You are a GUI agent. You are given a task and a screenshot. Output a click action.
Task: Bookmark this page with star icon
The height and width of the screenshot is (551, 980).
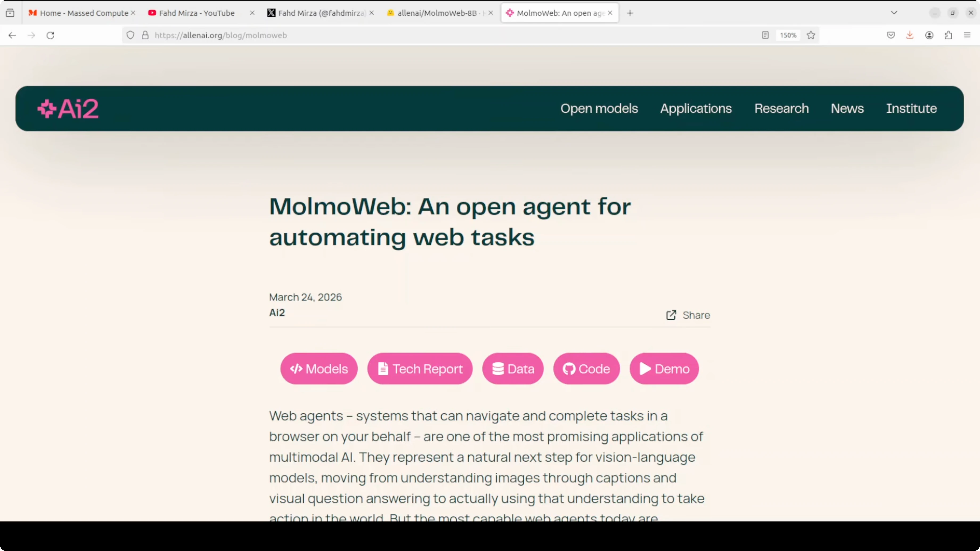[x=811, y=35]
